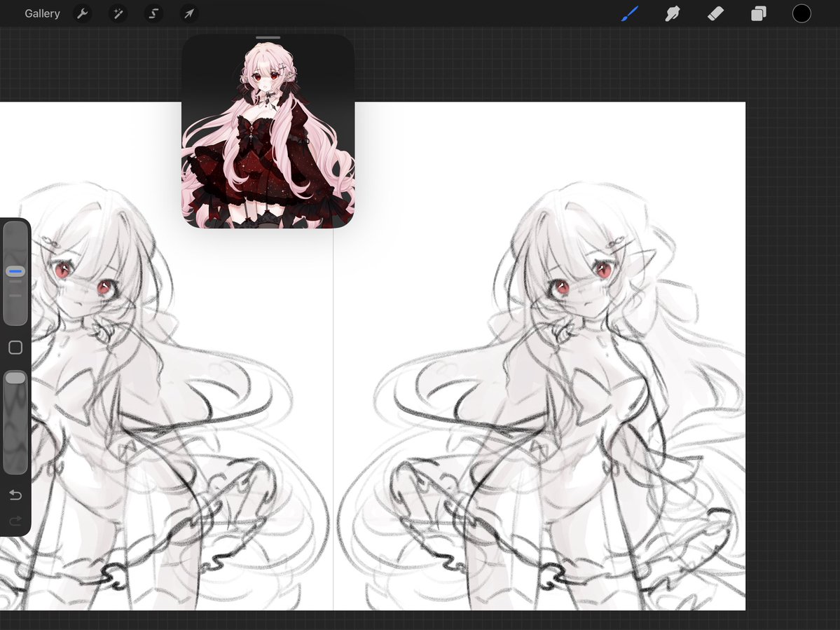The image size is (840, 630).
Task: Open the black color picker swatch
Action: tap(801, 13)
